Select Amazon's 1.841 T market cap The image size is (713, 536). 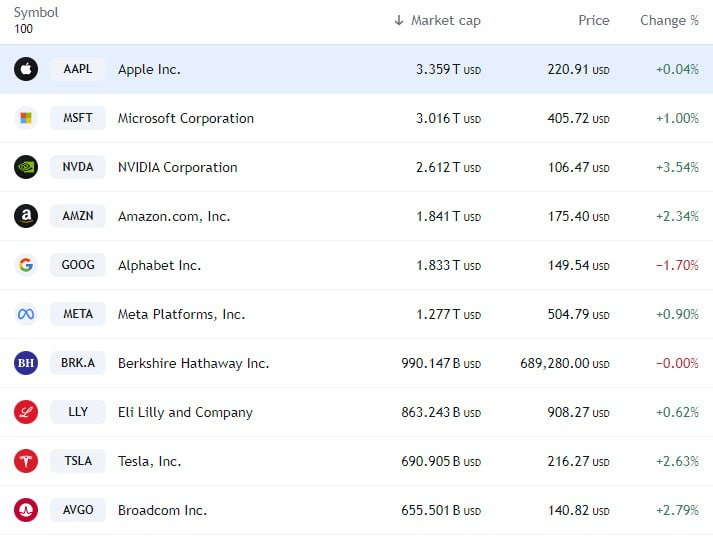448,216
